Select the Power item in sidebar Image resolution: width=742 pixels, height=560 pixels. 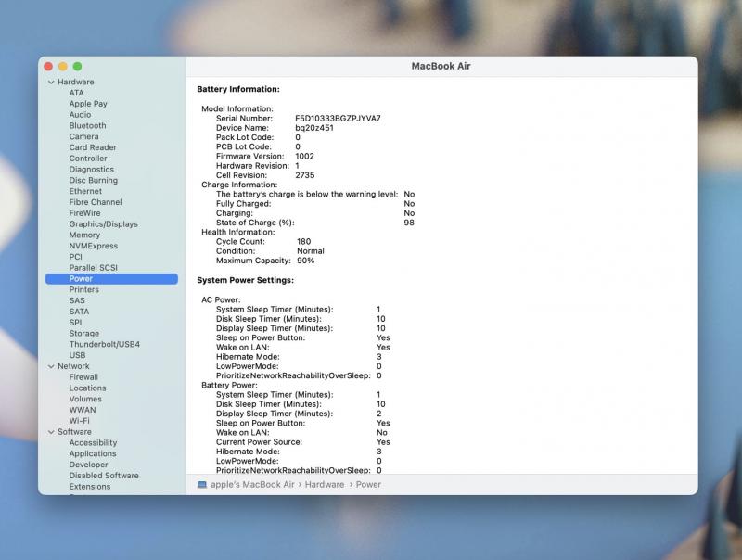pyautogui.click(x=81, y=279)
